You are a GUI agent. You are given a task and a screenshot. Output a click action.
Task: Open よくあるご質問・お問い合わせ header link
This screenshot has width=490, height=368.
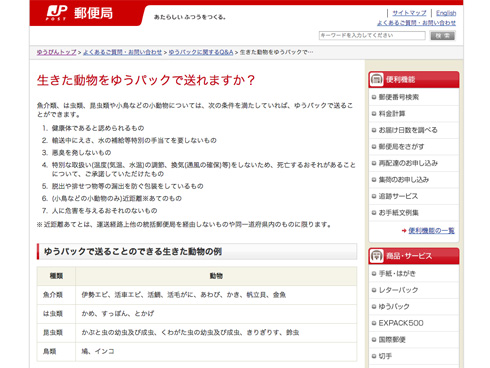coord(416,23)
